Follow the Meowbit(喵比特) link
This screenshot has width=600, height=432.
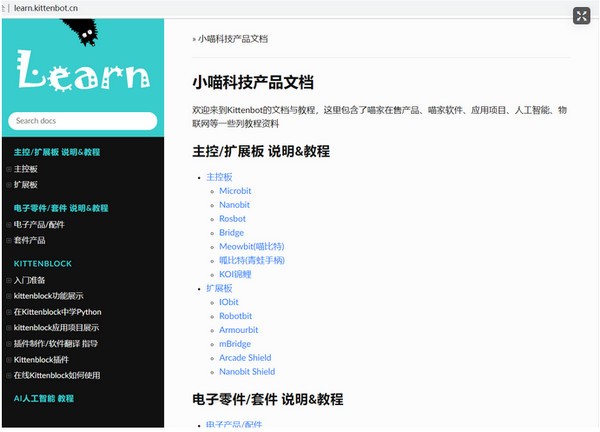251,246
